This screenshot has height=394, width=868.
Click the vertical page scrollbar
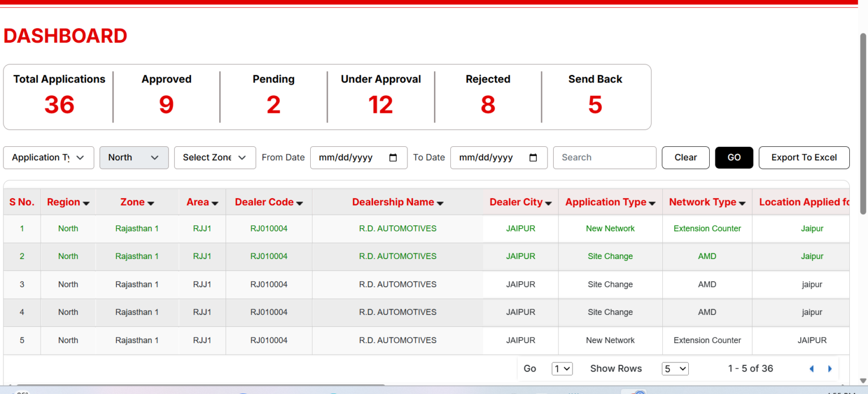(x=863, y=123)
